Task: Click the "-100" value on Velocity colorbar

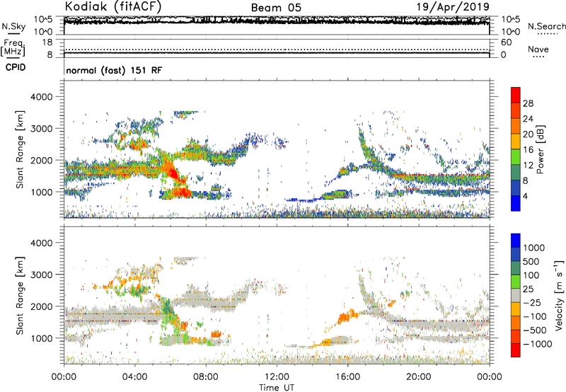Action: click(534, 316)
